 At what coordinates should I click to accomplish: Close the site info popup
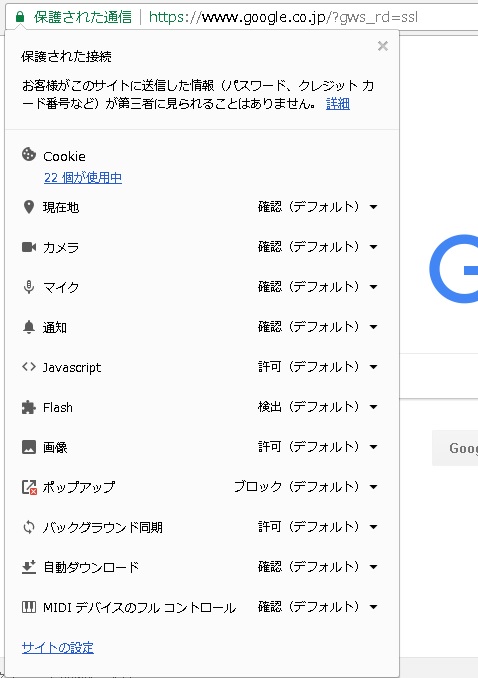pyautogui.click(x=382, y=46)
